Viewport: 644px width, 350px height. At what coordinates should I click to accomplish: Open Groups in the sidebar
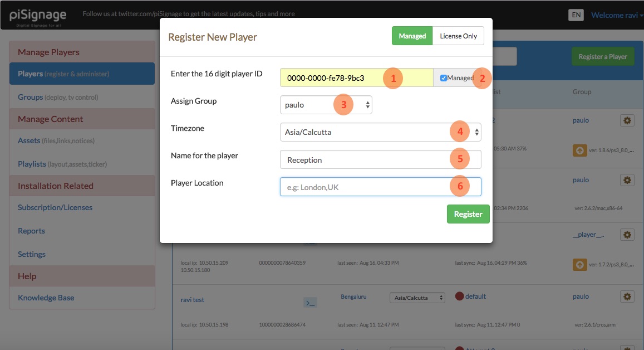tap(30, 97)
